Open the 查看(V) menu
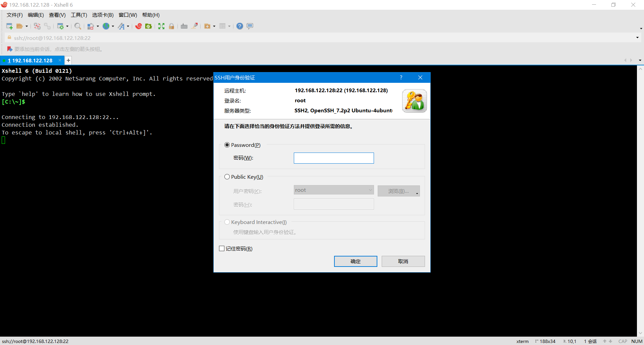Viewport: 644px width, 345px height. [57, 15]
